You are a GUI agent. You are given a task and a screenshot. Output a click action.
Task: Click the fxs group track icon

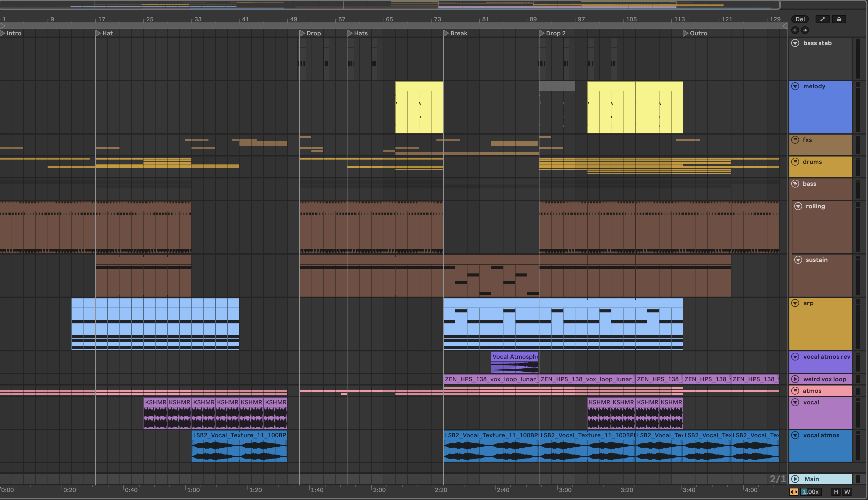pyautogui.click(x=795, y=140)
